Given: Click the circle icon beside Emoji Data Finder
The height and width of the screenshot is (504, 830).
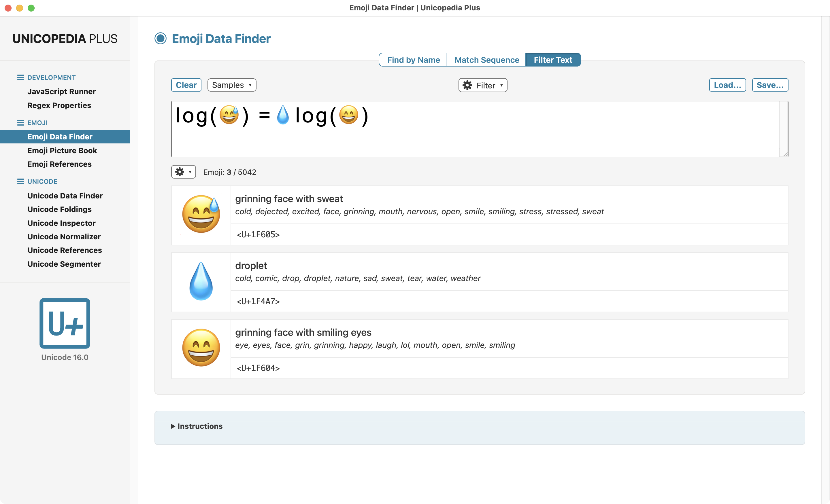Looking at the screenshot, I should tap(160, 38).
